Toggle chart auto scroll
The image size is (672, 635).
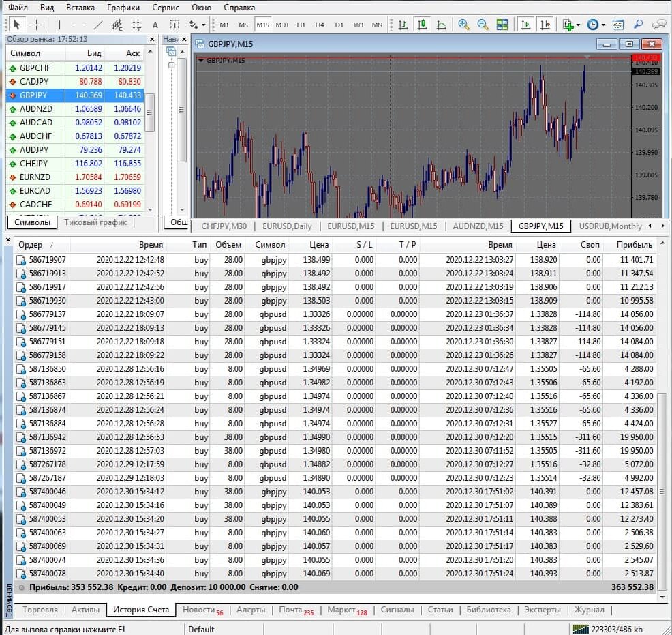[526, 25]
